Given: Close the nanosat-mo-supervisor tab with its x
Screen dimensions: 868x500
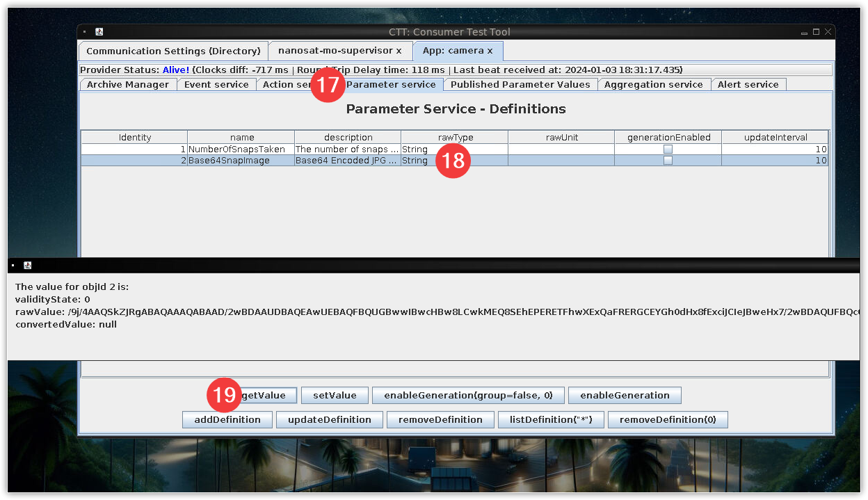Looking at the screenshot, I should (399, 51).
